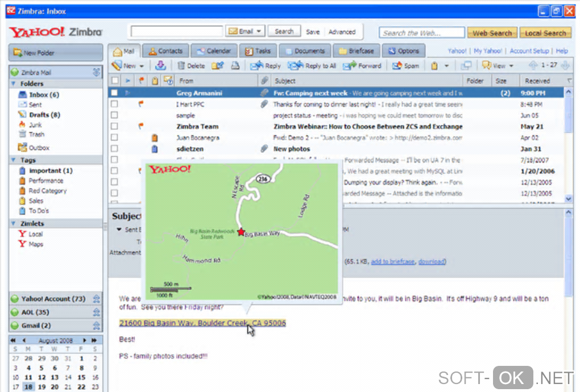This screenshot has height=392, width=580.
Task: Check the sdietzen message checkbox
Action: [x=115, y=148]
